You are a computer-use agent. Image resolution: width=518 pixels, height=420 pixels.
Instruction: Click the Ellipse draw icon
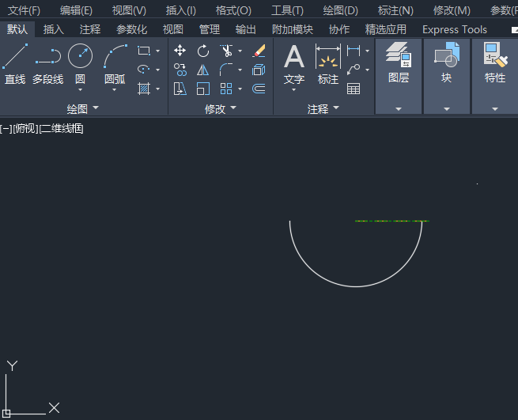point(144,70)
